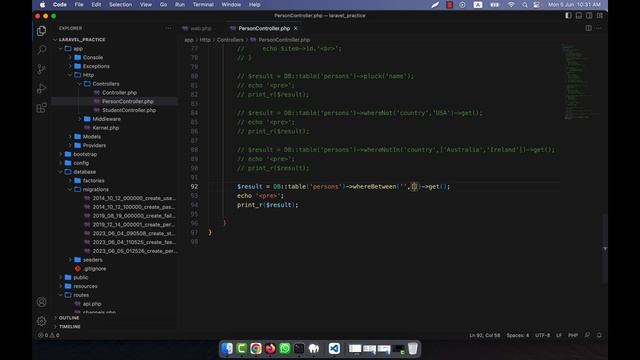640x360 pixels.
Task: Open Spotlight search in menu bar
Action: (x=524, y=5)
